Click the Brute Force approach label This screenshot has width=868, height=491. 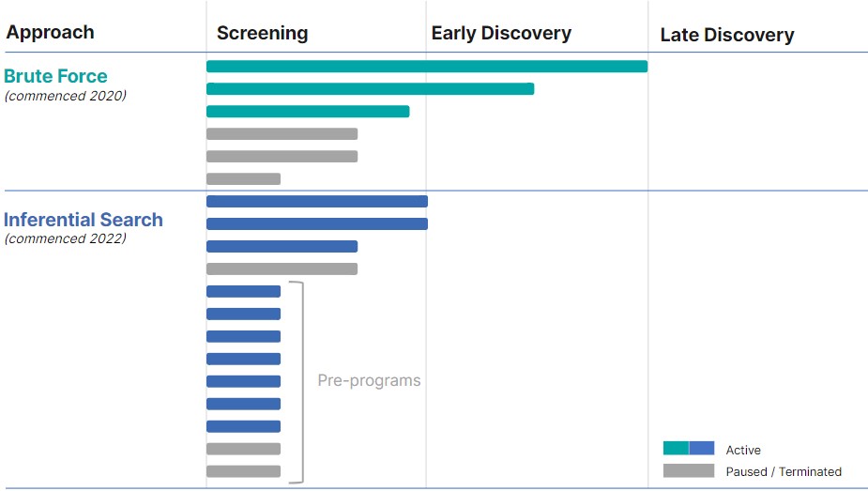point(55,76)
